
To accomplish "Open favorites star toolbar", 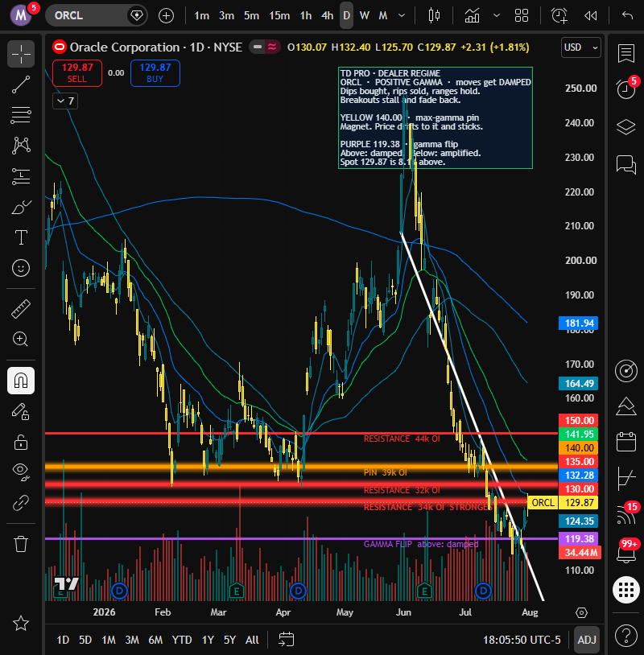I will pyautogui.click(x=20, y=624).
